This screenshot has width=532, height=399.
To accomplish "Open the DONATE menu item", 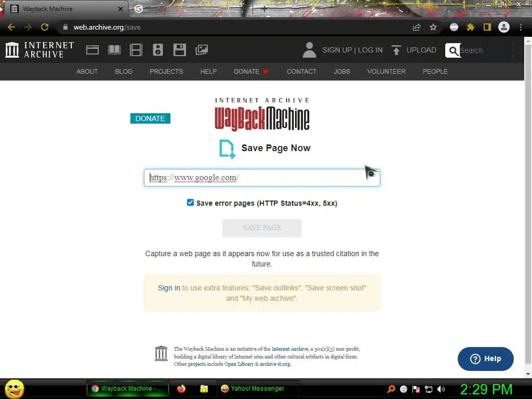I will tap(251, 72).
